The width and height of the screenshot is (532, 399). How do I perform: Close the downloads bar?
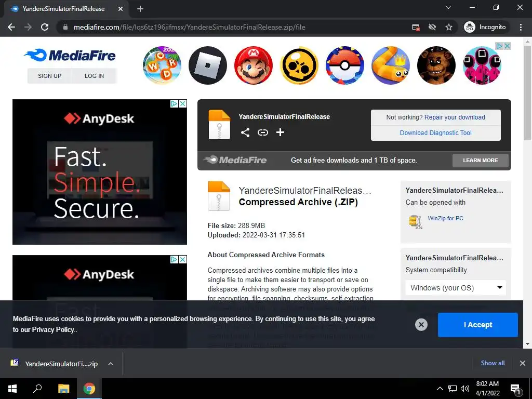tap(523, 363)
